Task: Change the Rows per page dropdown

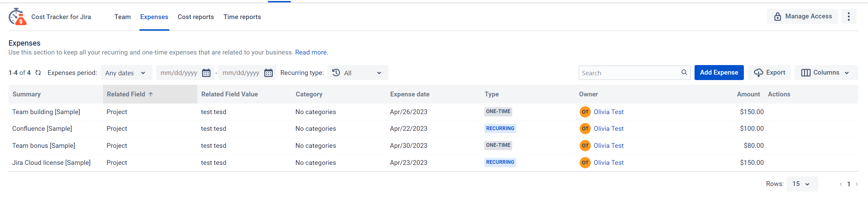Action: point(802,184)
